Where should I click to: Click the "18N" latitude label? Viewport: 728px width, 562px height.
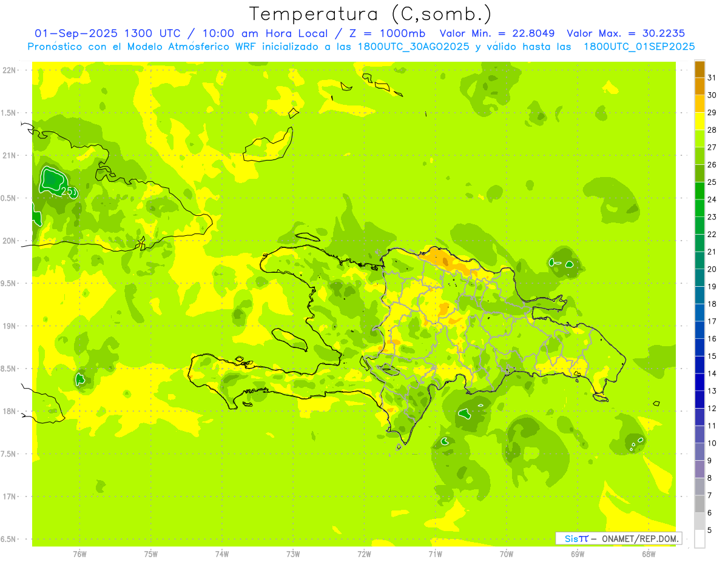[x=8, y=411]
